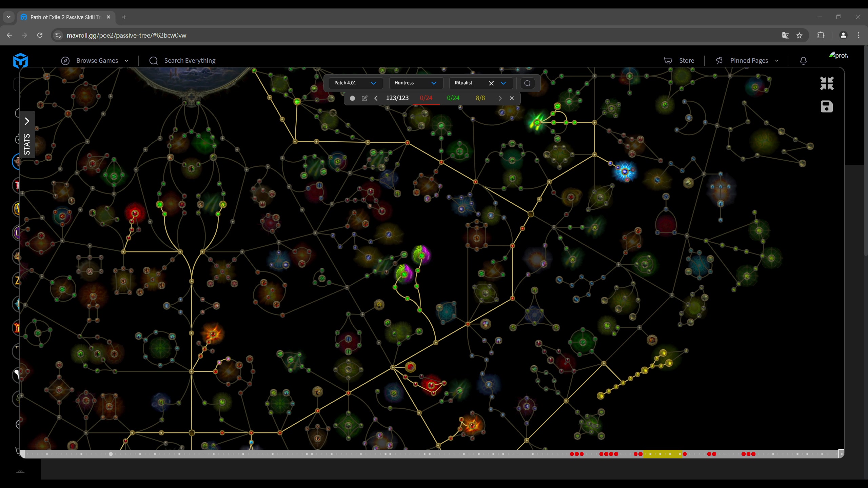Close the Path of Exile 2 browser tab
This screenshot has width=868, height=488.
click(108, 17)
